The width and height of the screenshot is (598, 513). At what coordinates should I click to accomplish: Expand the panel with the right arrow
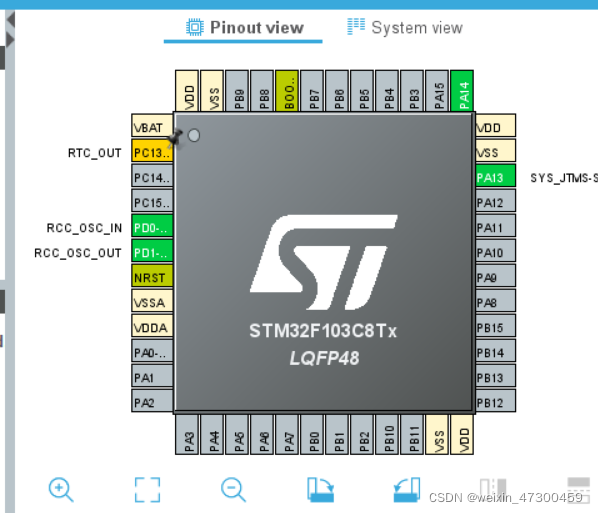pyautogui.click(x=10, y=40)
